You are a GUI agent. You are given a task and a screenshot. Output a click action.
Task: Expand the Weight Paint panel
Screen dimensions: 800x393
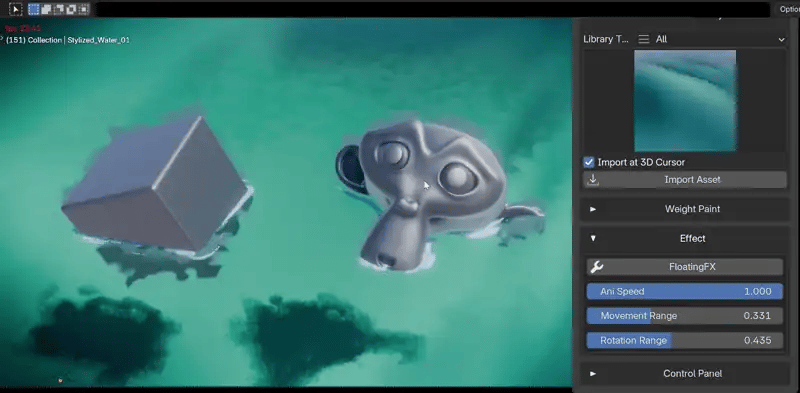click(685, 209)
